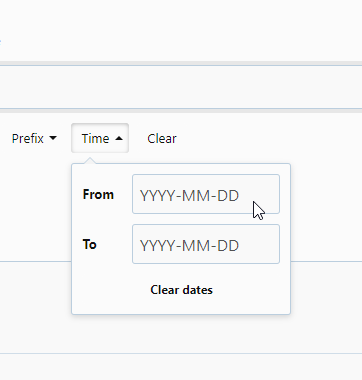Click YYYY-MM-DD placeholder in To field

[189, 246]
